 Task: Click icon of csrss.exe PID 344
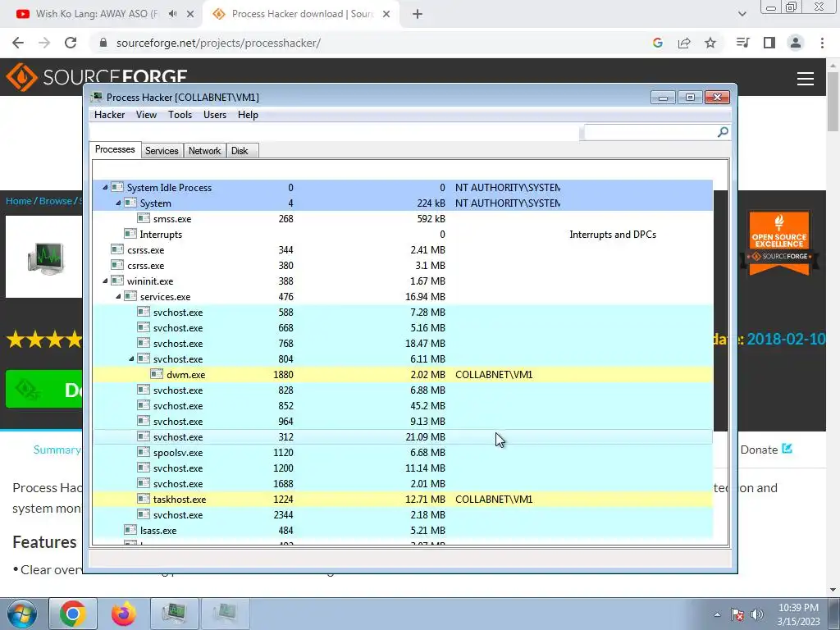pos(117,249)
